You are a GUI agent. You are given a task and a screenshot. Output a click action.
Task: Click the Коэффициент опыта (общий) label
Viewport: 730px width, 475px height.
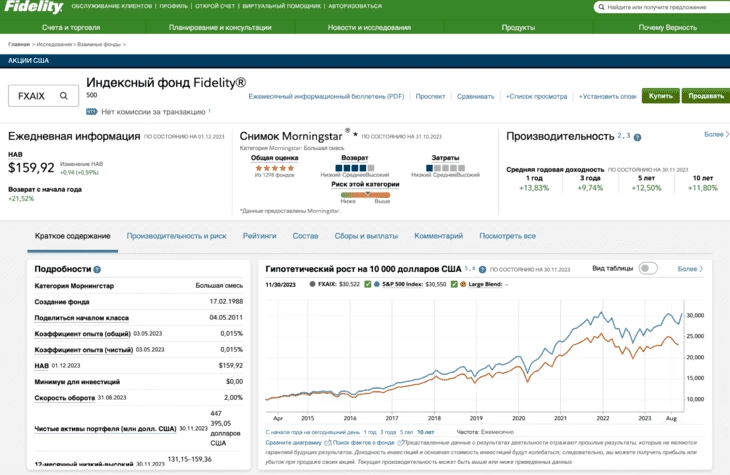pos(82,334)
